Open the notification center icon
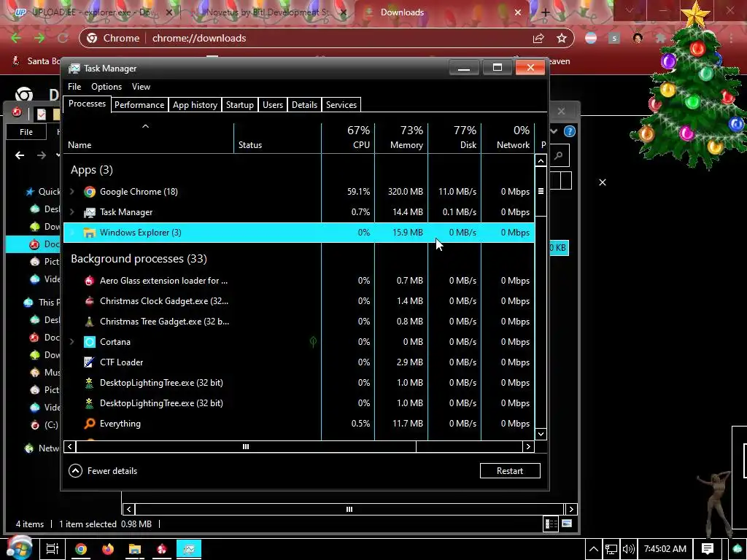This screenshot has height=560, width=747. point(708,549)
